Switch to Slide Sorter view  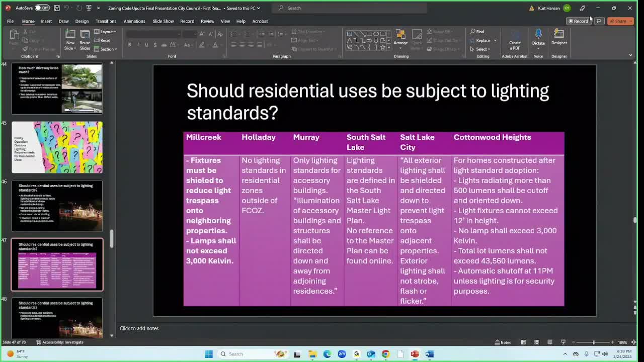point(537,342)
